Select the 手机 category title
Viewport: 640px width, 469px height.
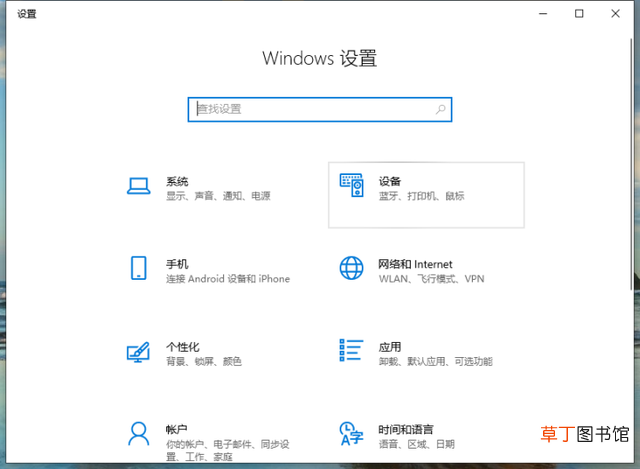pos(177,264)
